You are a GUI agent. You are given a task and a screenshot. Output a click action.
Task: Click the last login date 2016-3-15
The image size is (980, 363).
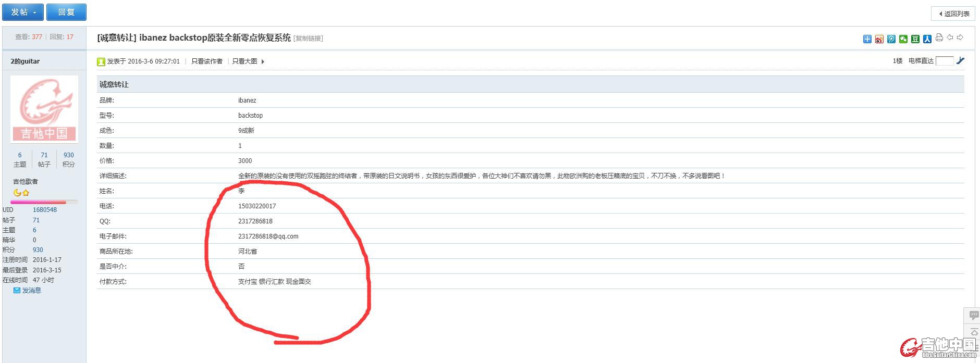point(47,270)
